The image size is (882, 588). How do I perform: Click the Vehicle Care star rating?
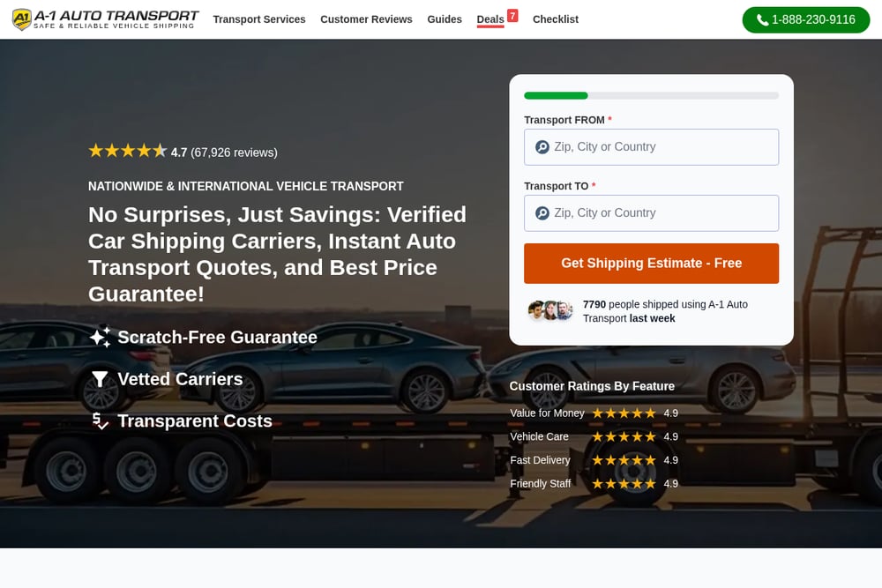click(x=624, y=436)
